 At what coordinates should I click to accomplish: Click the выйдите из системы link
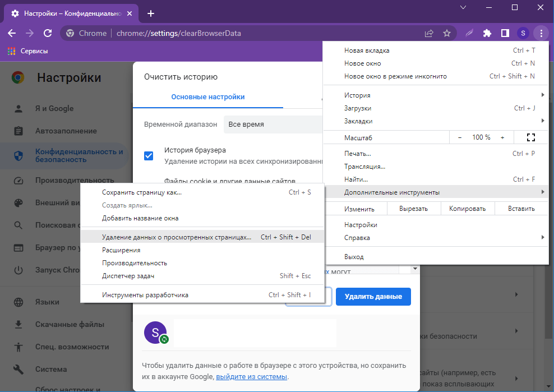coord(251,377)
